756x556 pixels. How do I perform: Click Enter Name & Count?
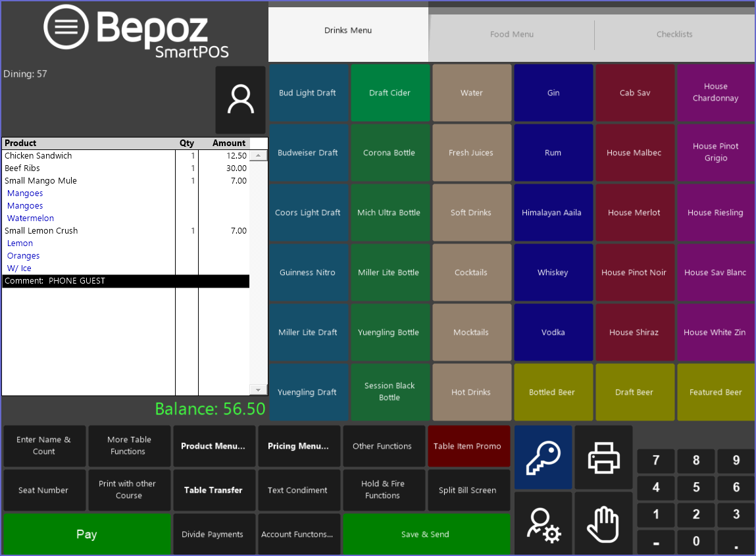tap(44, 445)
